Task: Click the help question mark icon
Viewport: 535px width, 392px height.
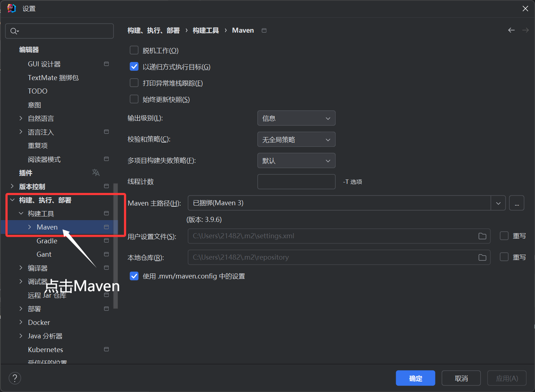Action: pyautogui.click(x=15, y=378)
